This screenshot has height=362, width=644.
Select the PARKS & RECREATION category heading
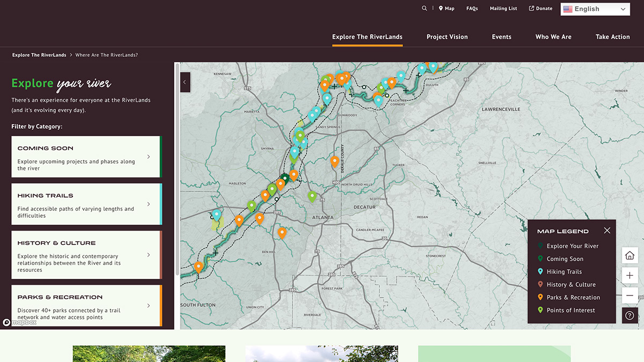tap(60, 297)
